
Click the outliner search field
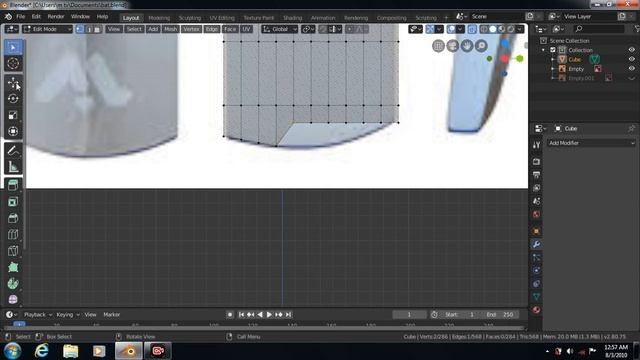pyautogui.click(x=599, y=29)
